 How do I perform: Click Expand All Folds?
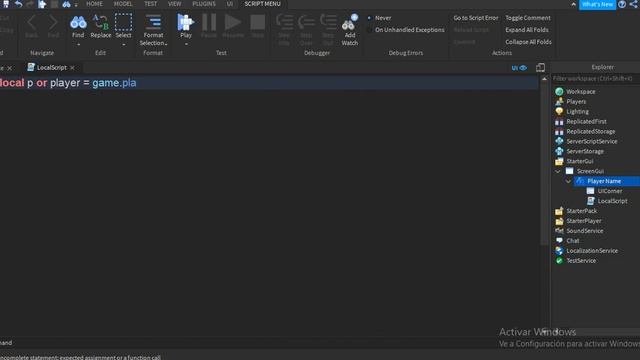pos(527,30)
